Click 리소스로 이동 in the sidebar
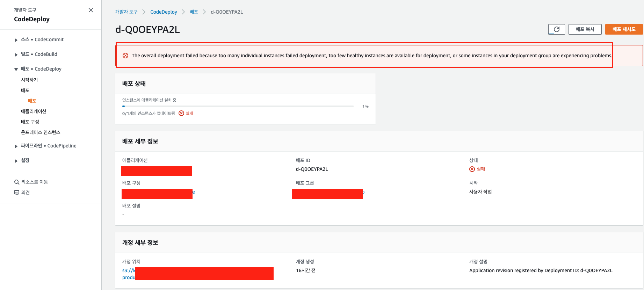The height and width of the screenshot is (290, 644). pyautogui.click(x=35, y=182)
